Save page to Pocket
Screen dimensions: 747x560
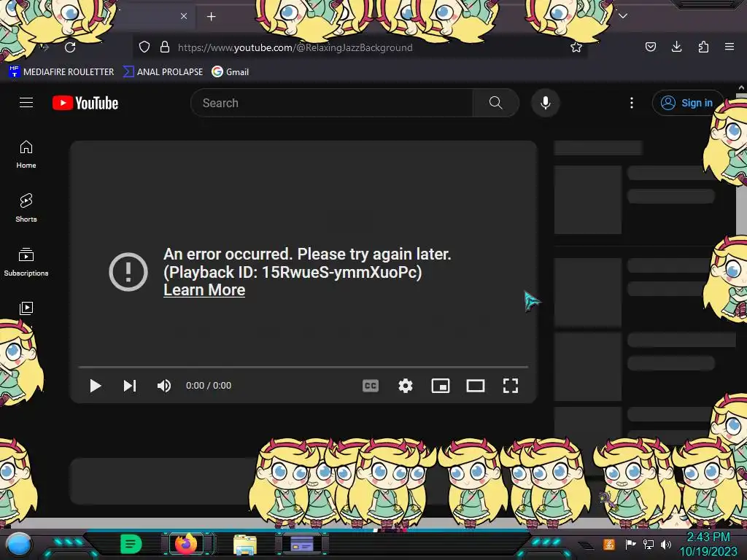(x=650, y=47)
